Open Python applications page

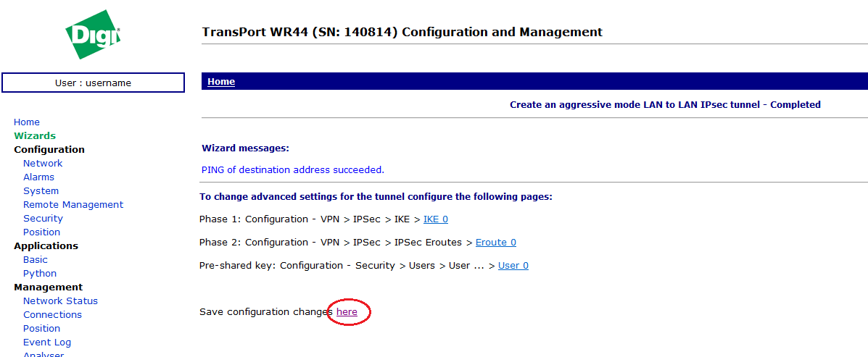click(x=40, y=274)
